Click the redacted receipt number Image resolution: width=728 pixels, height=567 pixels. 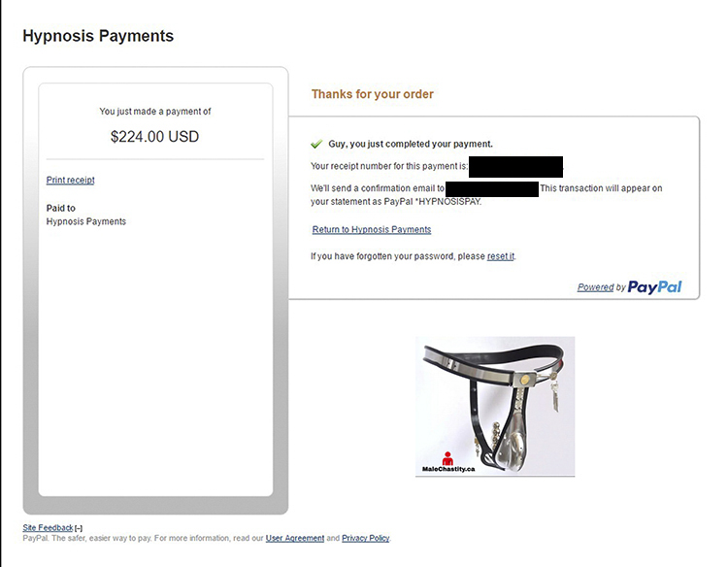515,166
